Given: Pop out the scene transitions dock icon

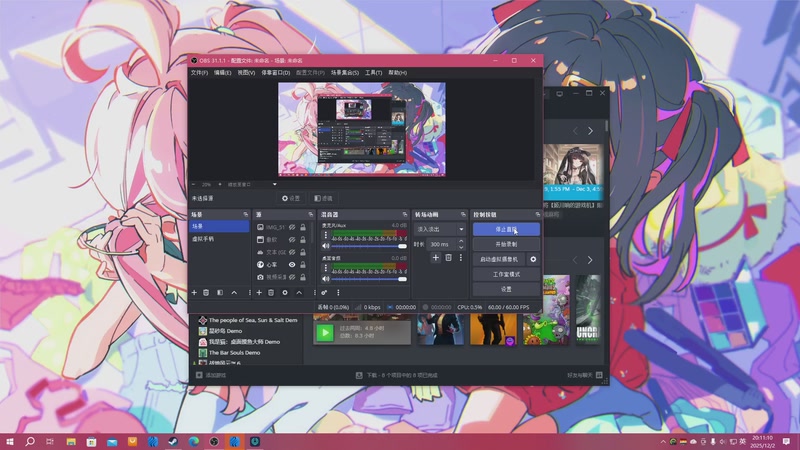Looking at the screenshot, I should point(463,215).
